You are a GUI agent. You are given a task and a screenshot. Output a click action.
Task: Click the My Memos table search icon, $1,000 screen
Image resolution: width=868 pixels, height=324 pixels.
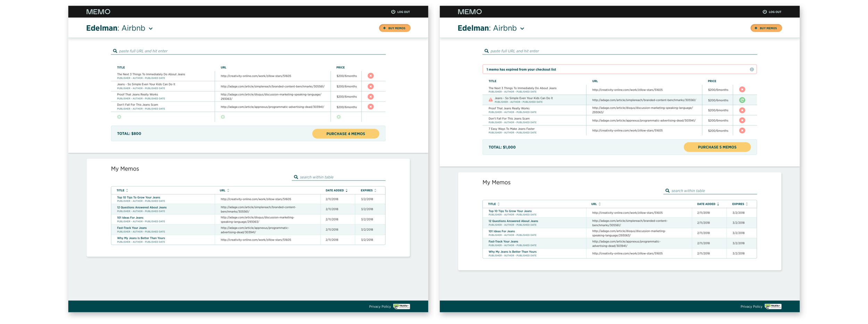coord(667,191)
